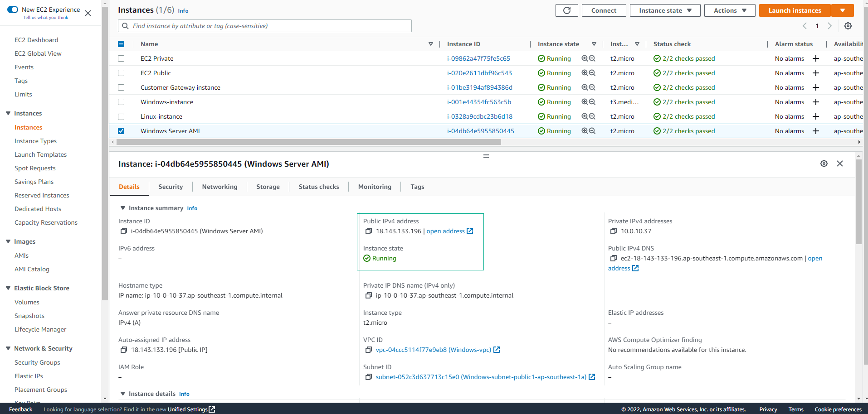The width and height of the screenshot is (868, 414).
Task: Select Linux-instance checkbox
Action: tap(121, 116)
